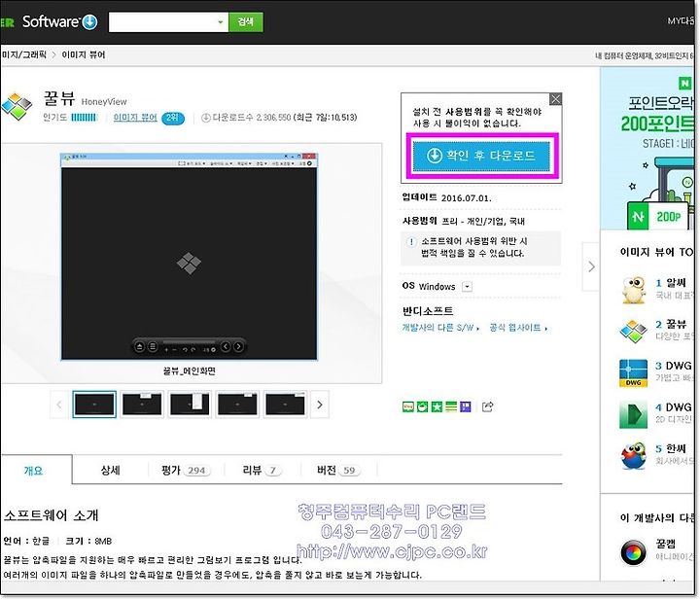Show previous screenshot thumbnails
700x600 pixels.
tap(59, 405)
